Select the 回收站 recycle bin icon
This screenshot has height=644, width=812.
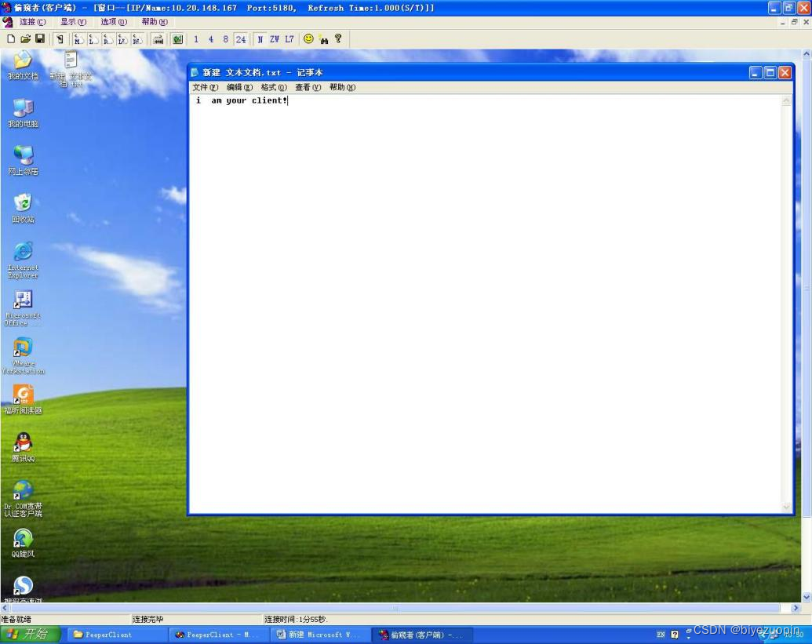tap(23, 209)
